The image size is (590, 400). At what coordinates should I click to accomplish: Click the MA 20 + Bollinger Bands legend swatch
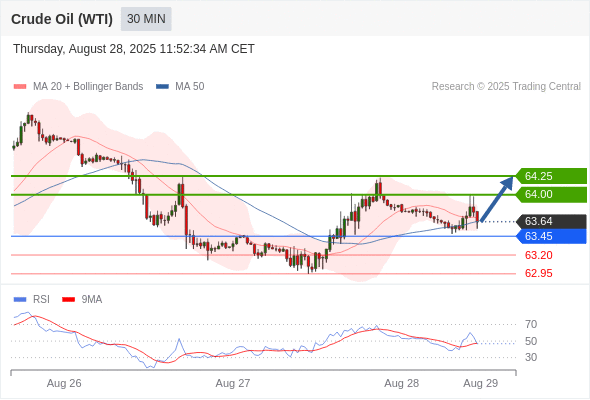click(x=20, y=87)
